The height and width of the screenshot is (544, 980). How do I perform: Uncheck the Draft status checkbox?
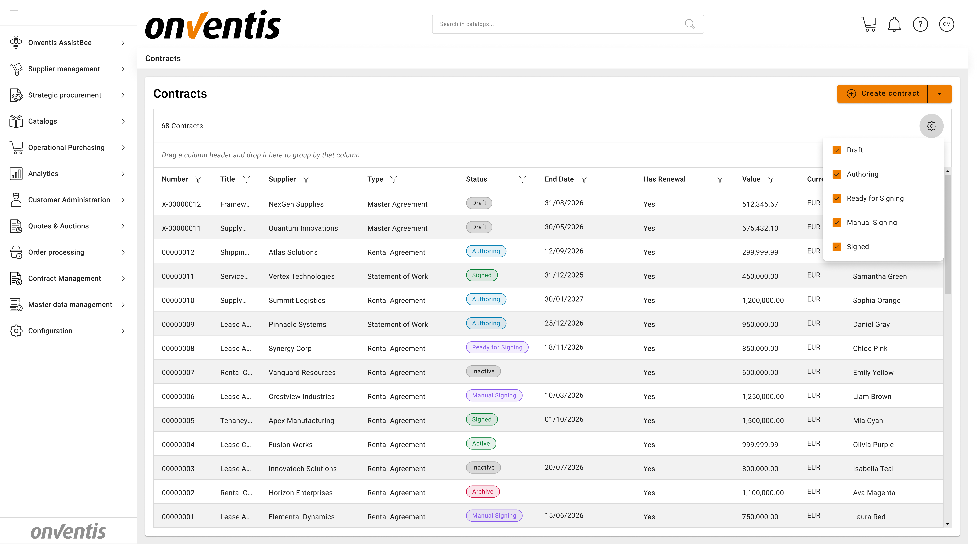click(837, 150)
